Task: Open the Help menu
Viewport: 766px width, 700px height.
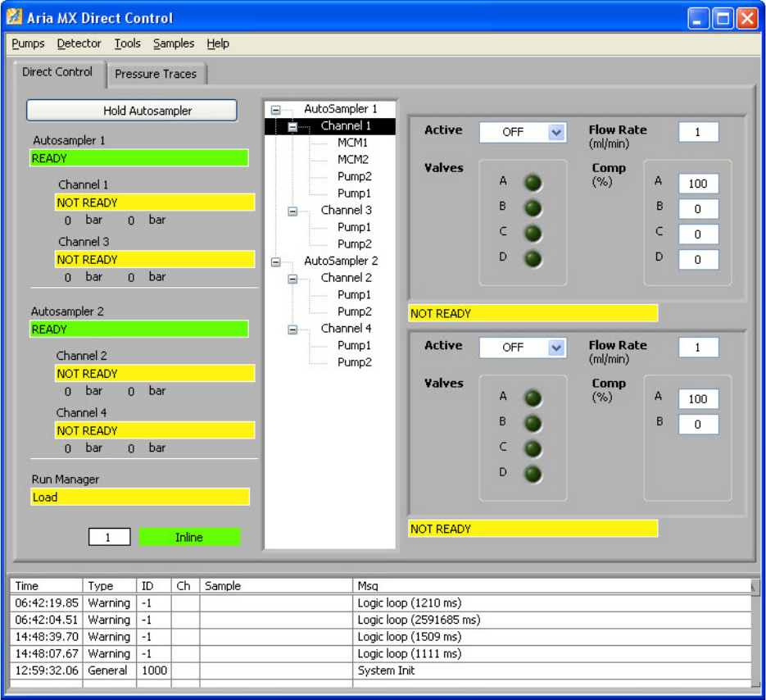Action: pyautogui.click(x=218, y=43)
